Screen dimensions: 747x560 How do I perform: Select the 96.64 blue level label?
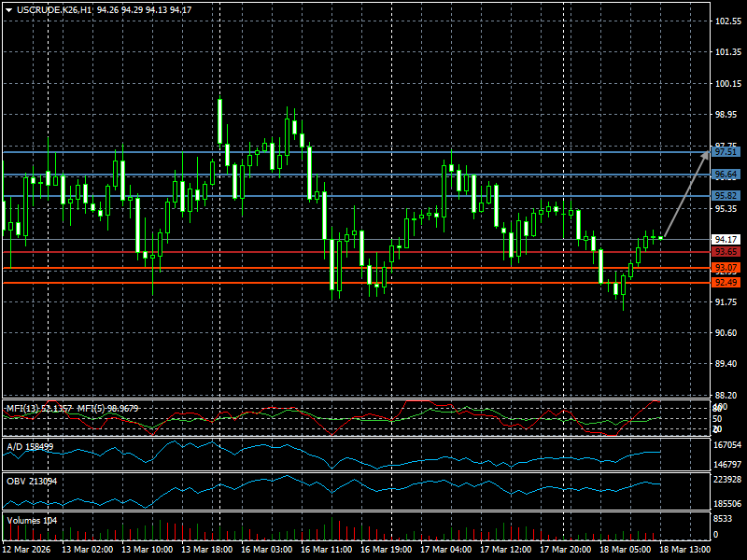726,175
